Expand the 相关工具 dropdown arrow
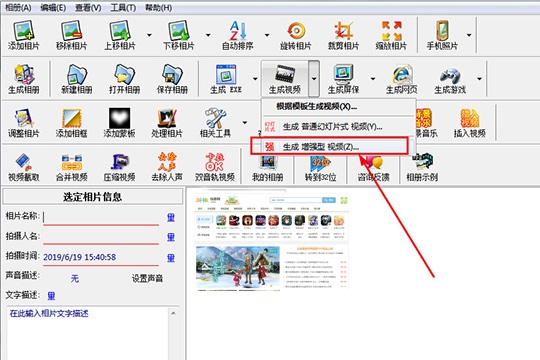Viewport: 540px width, 360px height. [245, 123]
